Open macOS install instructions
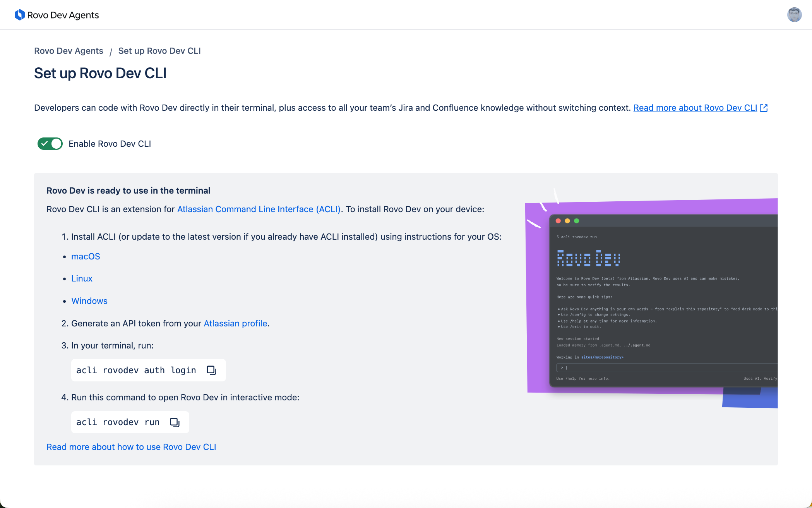Viewport: 812px width, 508px height. 86,256
